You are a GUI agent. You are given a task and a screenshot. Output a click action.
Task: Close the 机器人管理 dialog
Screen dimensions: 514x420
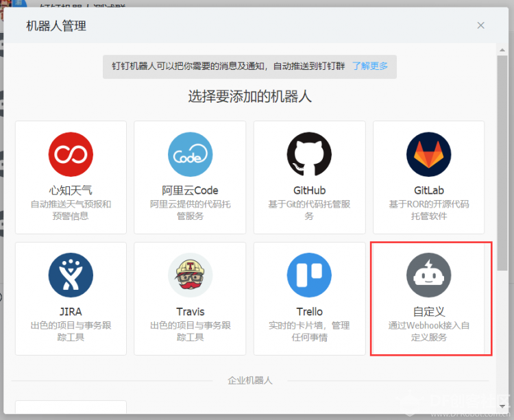(x=480, y=25)
